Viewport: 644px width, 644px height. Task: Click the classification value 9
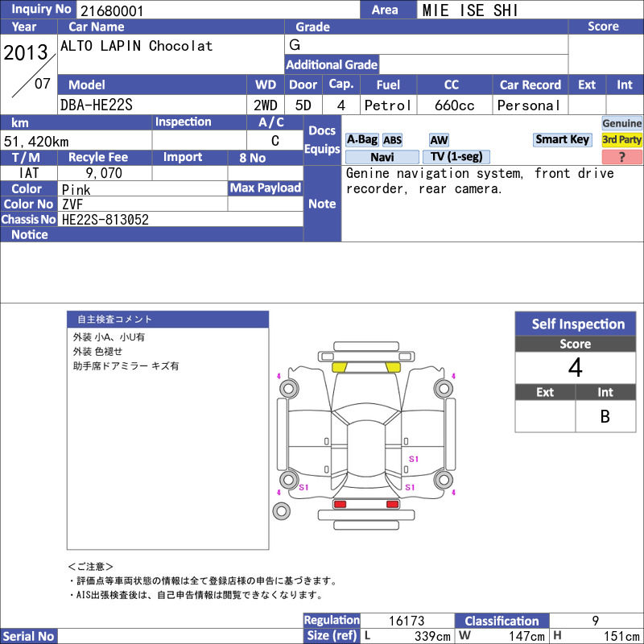click(596, 621)
